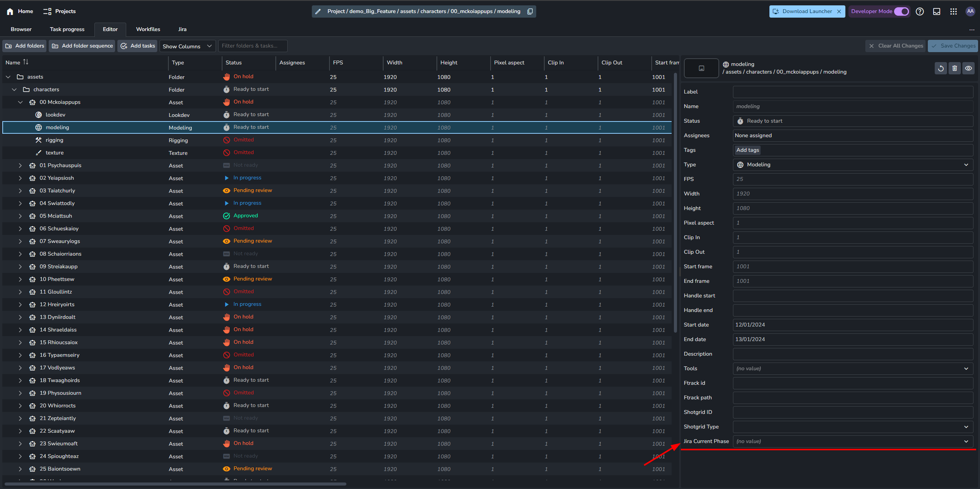Dismiss the Download Launcher banner

click(x=839, y=11)
